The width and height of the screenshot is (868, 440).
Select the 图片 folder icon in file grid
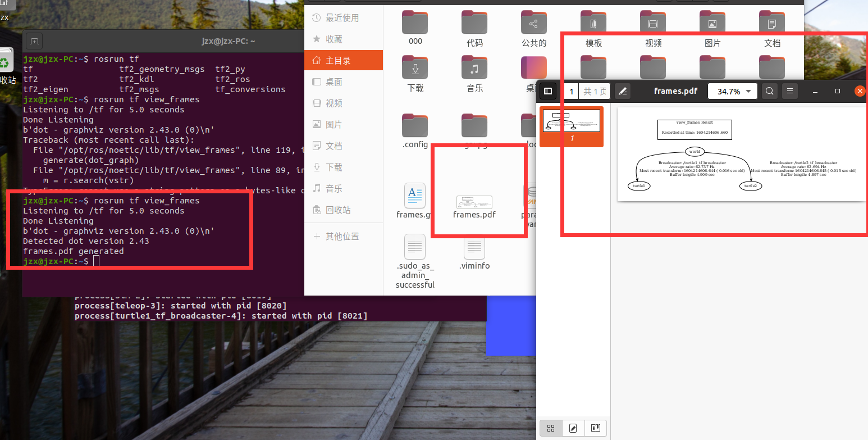tap(712, 22)
